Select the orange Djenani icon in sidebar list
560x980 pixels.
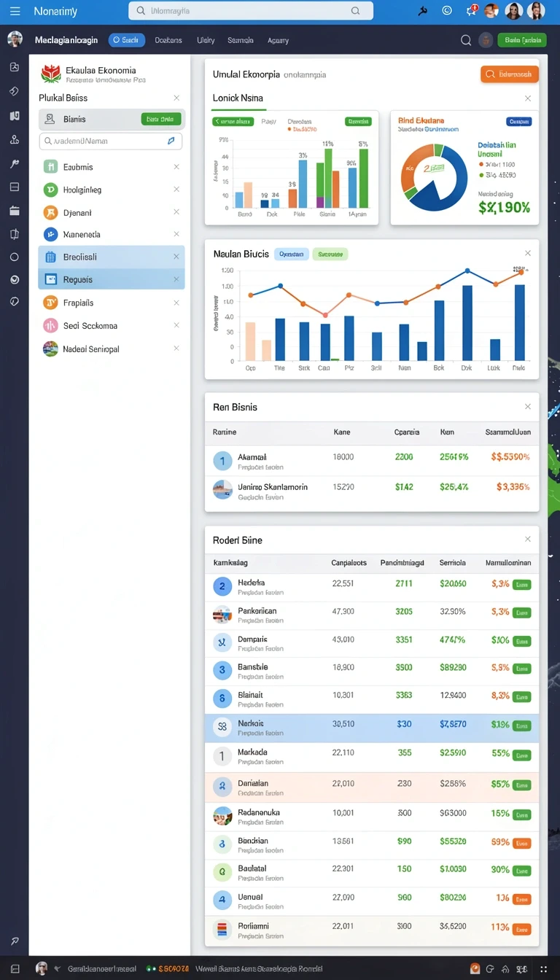50,213
